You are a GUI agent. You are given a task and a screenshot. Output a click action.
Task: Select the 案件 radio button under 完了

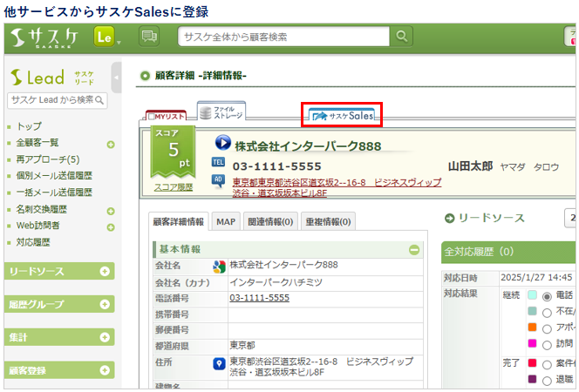pos(547,365)
